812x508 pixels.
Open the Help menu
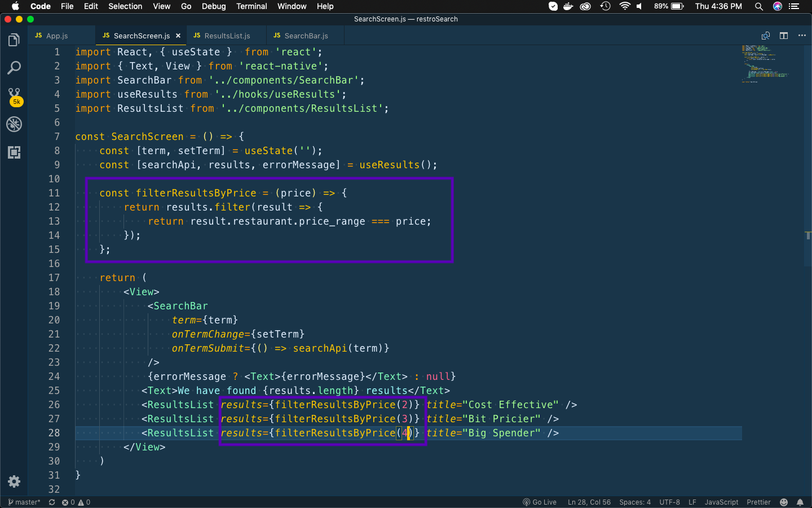click(x=325, y=6)
